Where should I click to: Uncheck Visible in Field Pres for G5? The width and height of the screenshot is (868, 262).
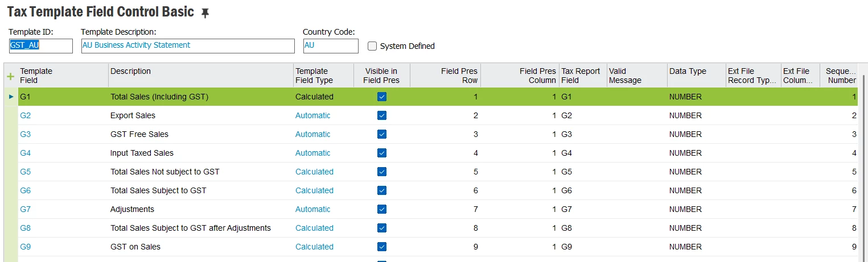pyautogui.click(x=382, y=172)
